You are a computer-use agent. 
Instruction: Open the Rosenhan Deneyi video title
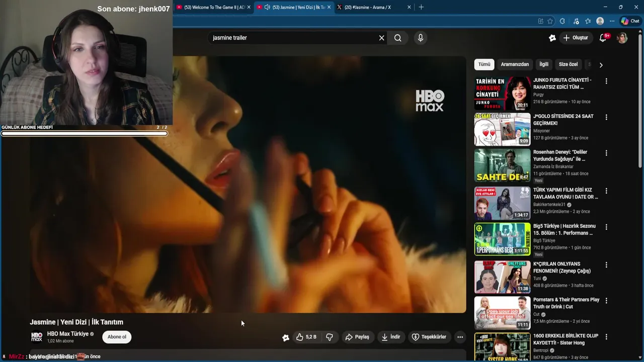pos(560,155)
